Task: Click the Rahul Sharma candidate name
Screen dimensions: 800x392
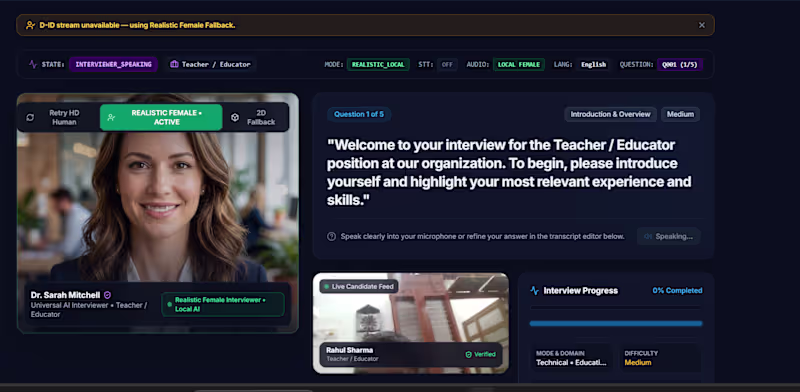Action: tap(349, 350)
